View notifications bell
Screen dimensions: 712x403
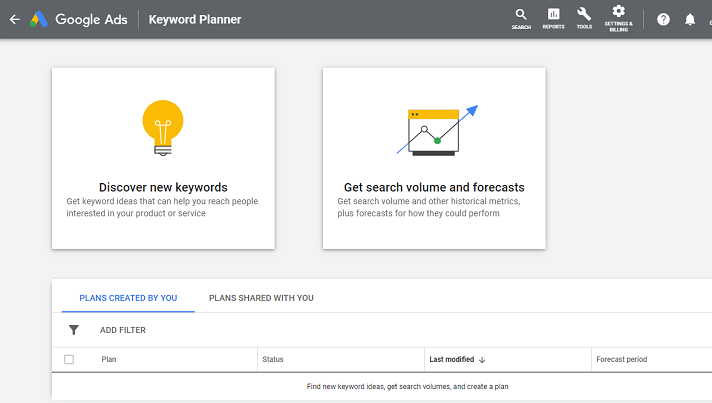(690, 20)
